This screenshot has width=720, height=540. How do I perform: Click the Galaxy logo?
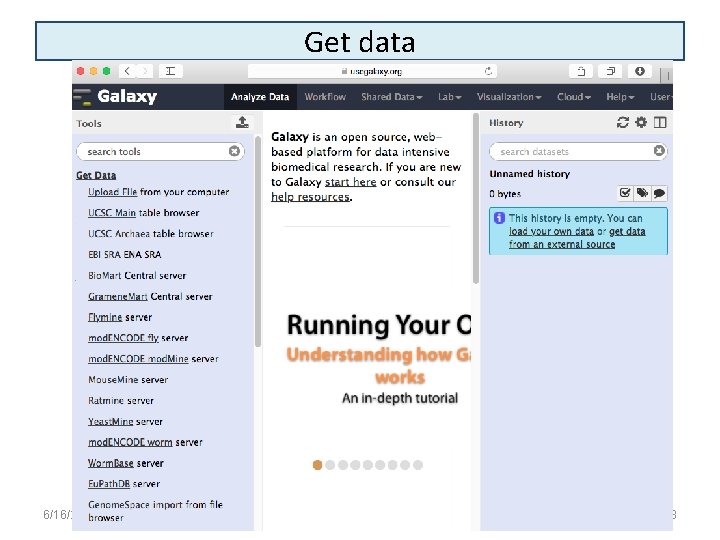(x=116, y=96)
